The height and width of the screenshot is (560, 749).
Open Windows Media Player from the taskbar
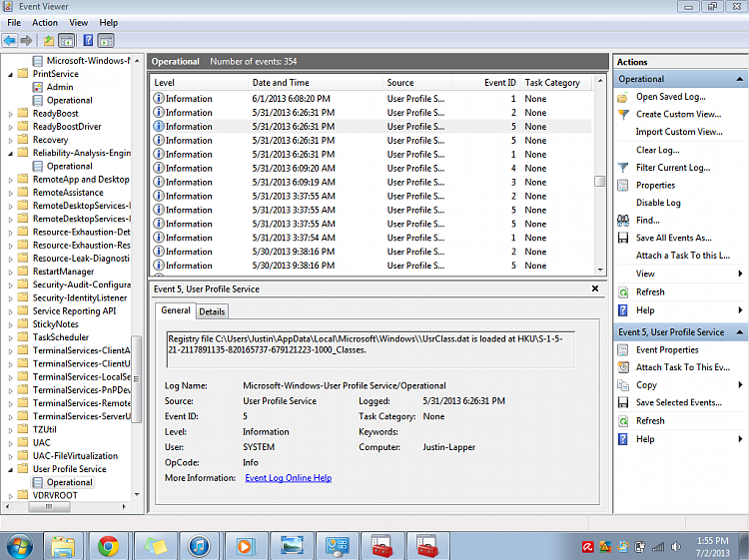point(244,546)
